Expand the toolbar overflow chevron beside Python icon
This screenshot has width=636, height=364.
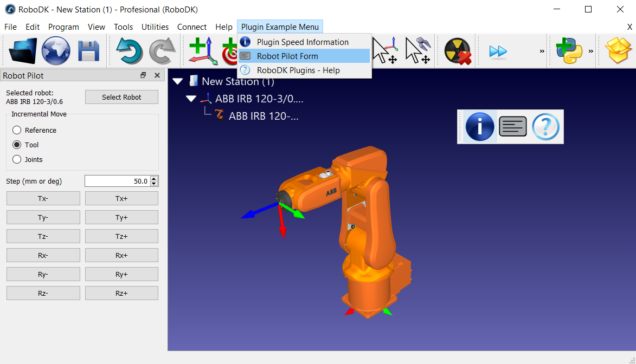[x=591, y=51]
